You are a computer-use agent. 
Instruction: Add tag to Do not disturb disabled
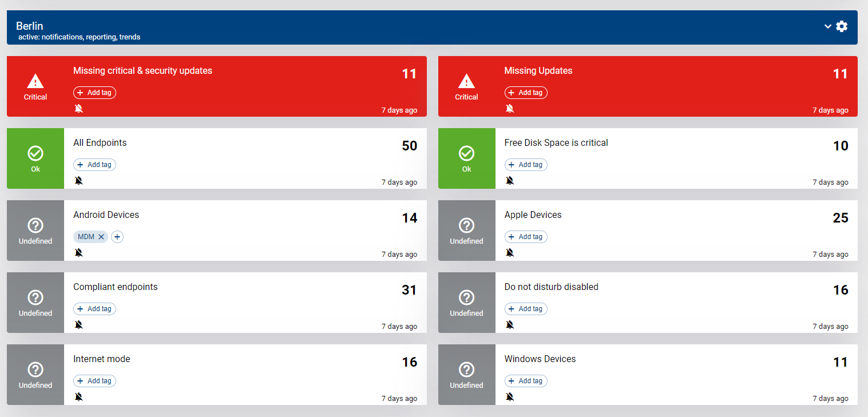pyautogui.click(x=526, y=309)
